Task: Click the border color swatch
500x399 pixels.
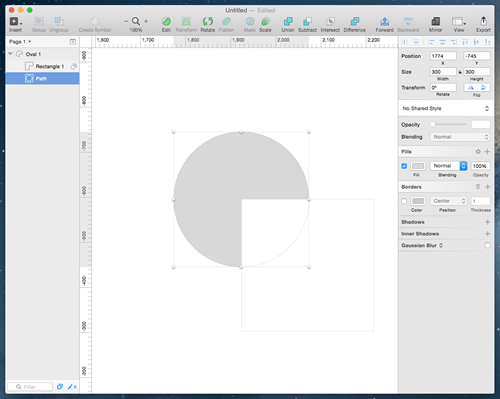Action: 418,201
